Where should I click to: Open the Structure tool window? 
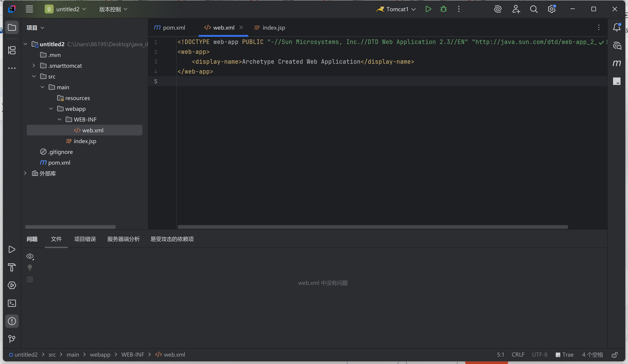coord(12,50)
